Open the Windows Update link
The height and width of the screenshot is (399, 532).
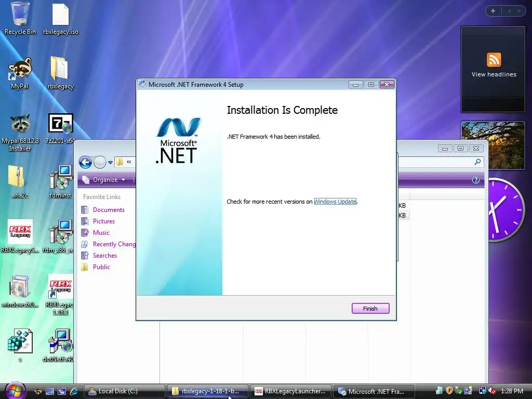point(335,202)
